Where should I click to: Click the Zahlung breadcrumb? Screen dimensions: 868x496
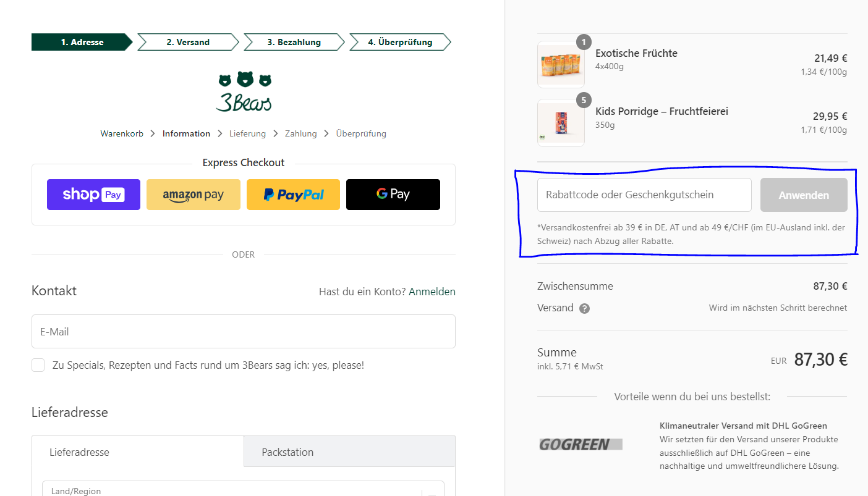(300, 133)
